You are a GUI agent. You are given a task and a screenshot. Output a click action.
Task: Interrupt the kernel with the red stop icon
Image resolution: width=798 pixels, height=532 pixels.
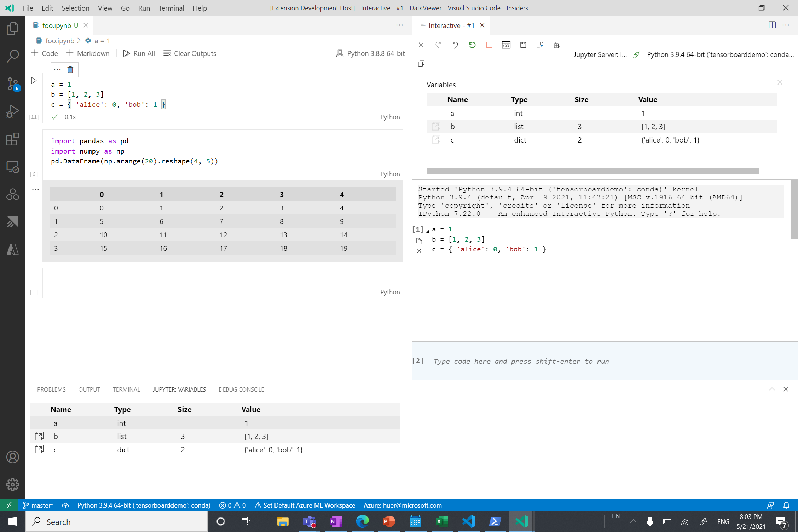[x=489, y=45]
